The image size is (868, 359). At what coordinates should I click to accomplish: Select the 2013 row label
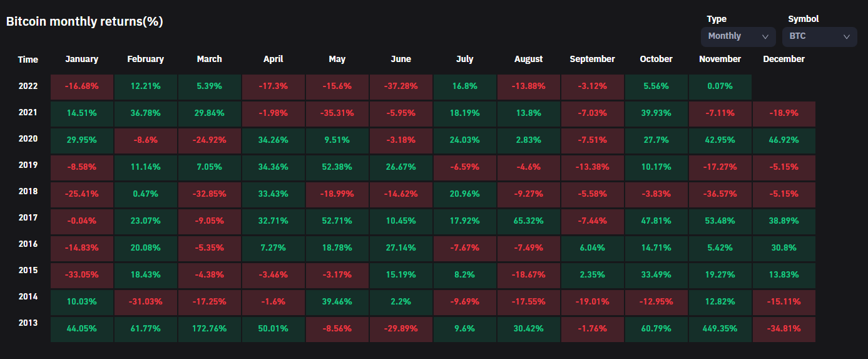pos(28,323)
